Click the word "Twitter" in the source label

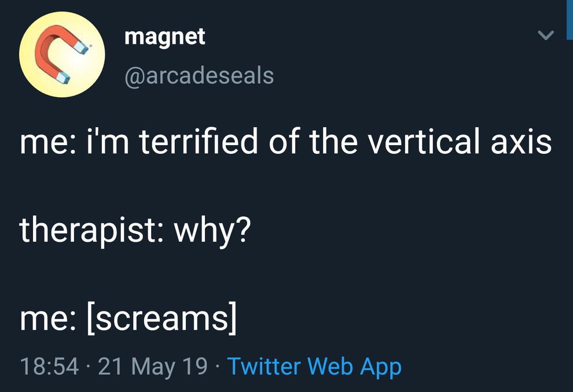point(264,367)
